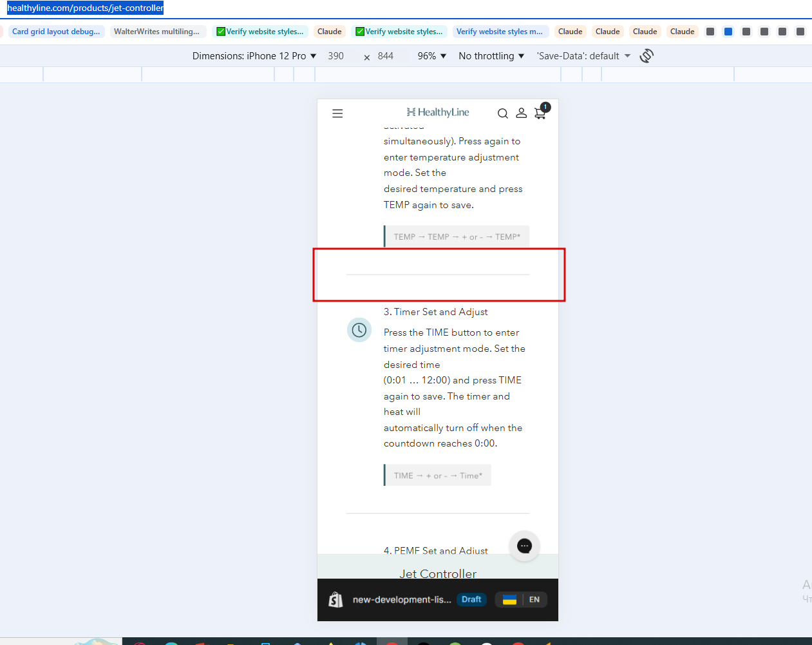The image size is (812, 645).
Task: Click 'Press the TIME button to enter' text
Action: coord(451,332)
